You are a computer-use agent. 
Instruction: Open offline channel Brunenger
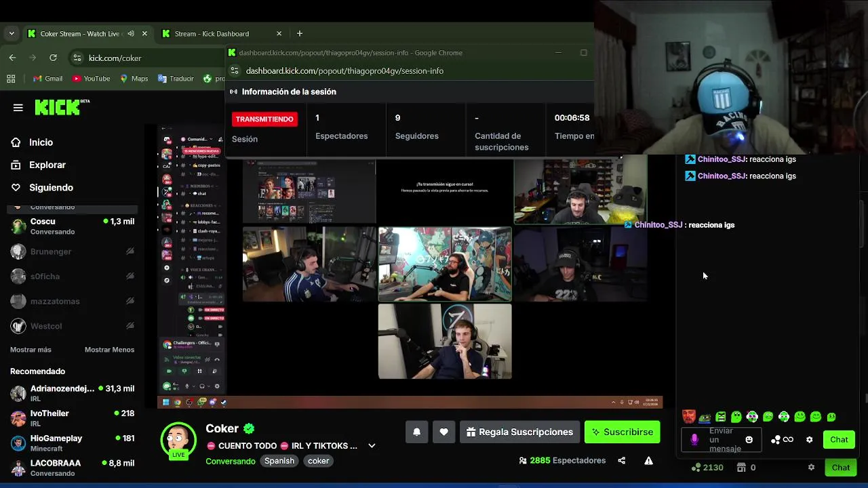tap(73, 251)
